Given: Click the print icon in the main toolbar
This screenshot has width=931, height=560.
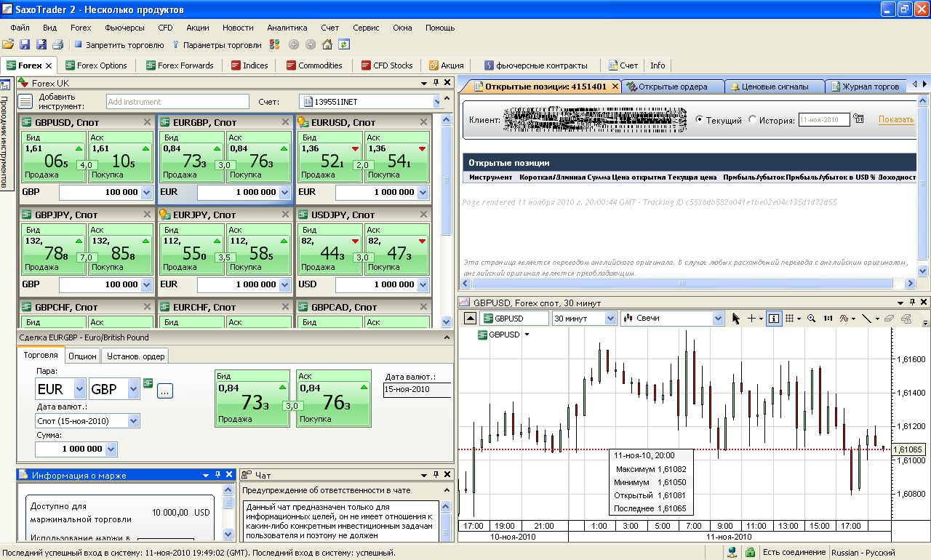Looking at the screenshot, I should 57,44.
